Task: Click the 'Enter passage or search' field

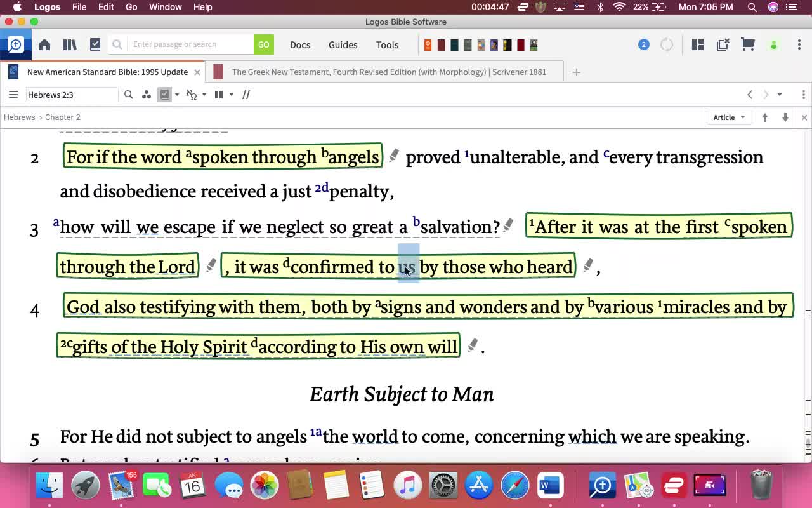Action: pos(192,44)
